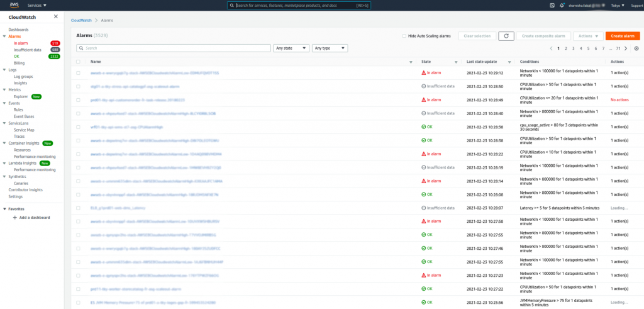Viewport: 644px width, 309px height.
Task: Close the CloudWatch sidebar with the X
Action: pos(56,16)
